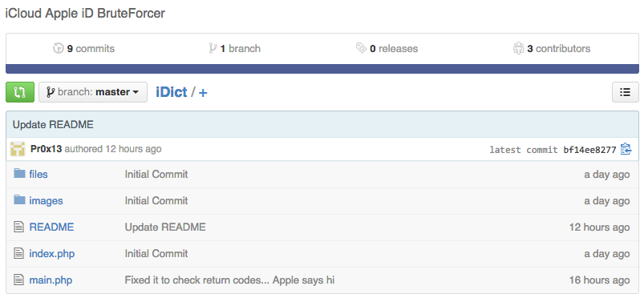Click 'a day ago' in files row

click(607, 175)
